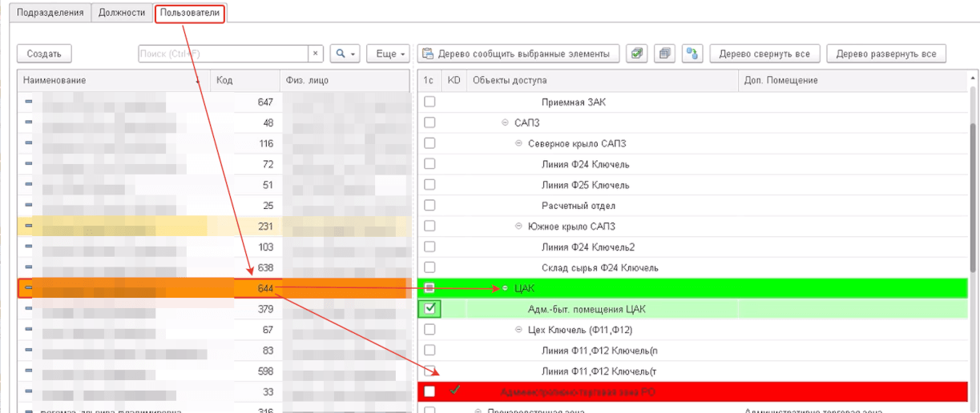Screen dimensions: 980x413
Task: Click the row icon beside code 231
Action: click(29, 227)
